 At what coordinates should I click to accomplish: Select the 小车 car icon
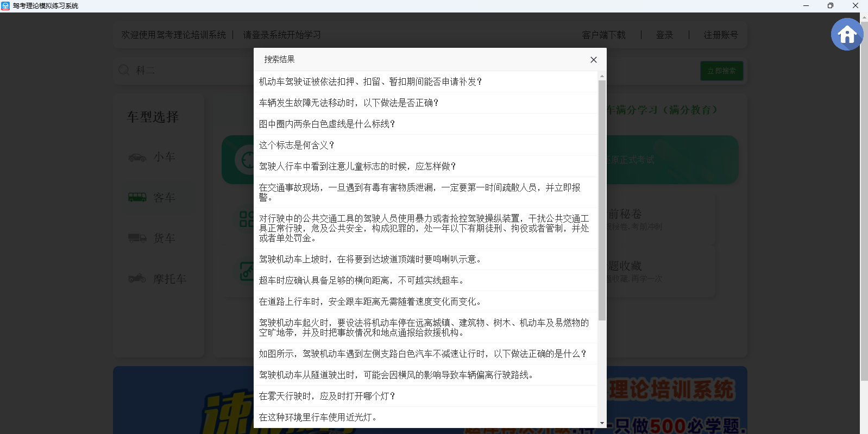coord(137,158)
